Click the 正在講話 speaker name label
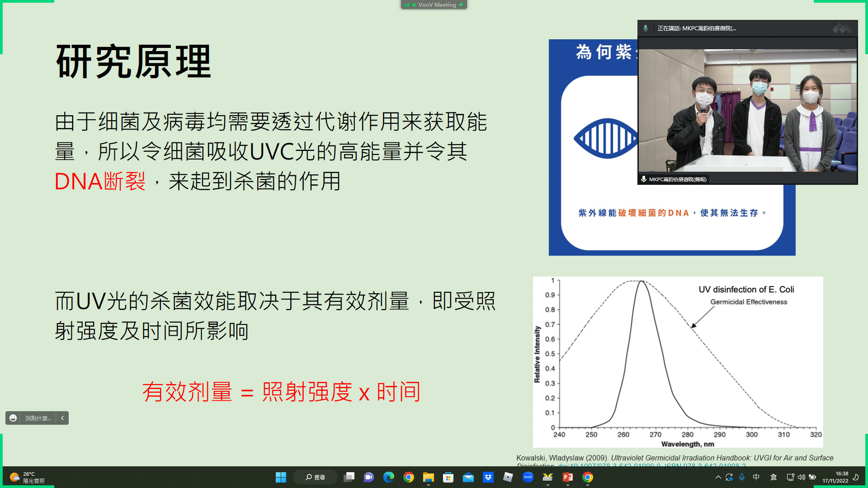Viewport: 868px width, 488px height. 697,28
